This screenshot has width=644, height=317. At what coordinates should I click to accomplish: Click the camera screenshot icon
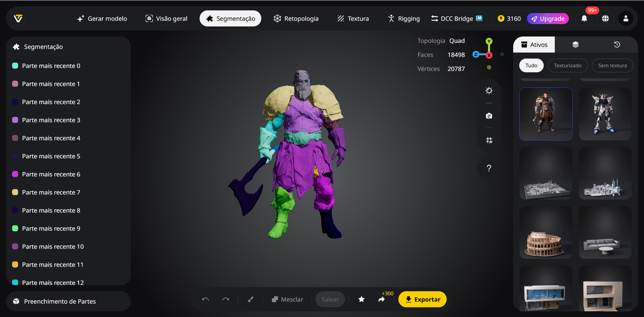tap(489, 116)
